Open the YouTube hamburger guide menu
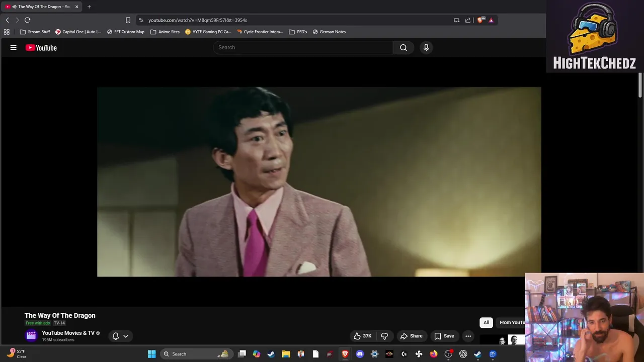644x362 pixels. coord(14,48)
